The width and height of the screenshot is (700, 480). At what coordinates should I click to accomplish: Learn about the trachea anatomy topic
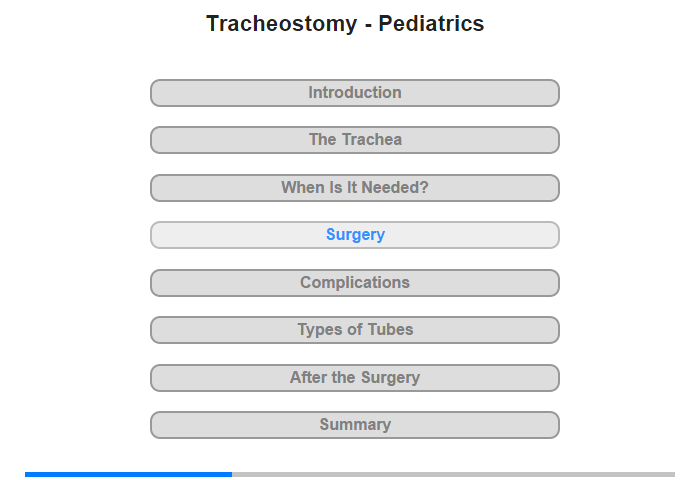354,140
